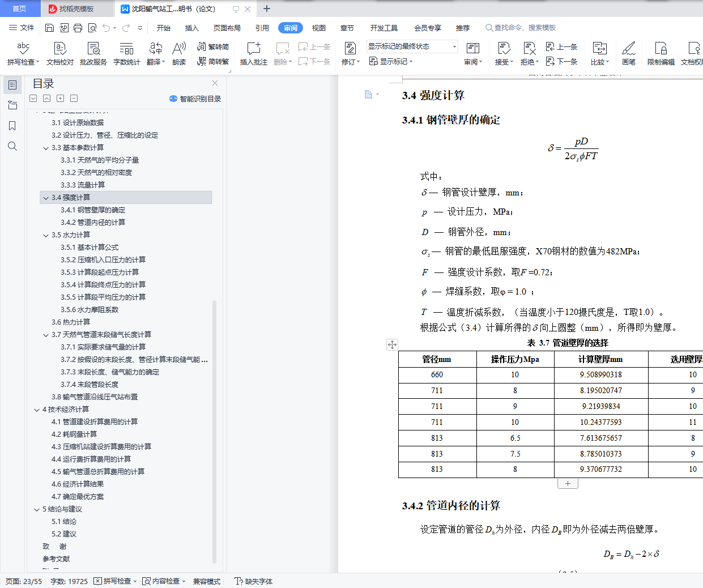Open 限制编辑 restrict editing
This screenshot has height=588, width=703.
[661, 54]
